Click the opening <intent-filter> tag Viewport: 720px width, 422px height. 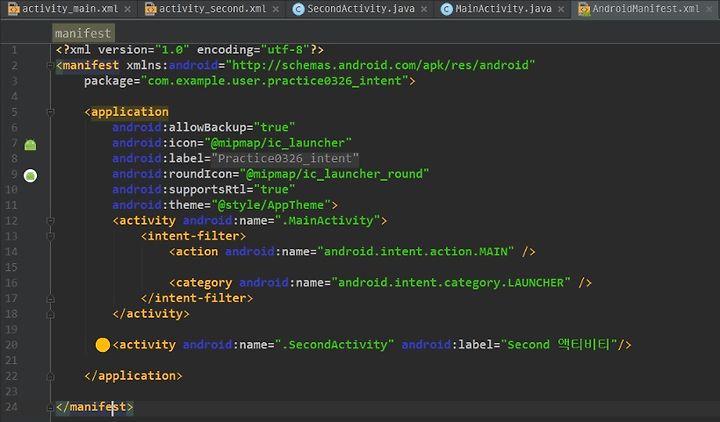[193, 236]
